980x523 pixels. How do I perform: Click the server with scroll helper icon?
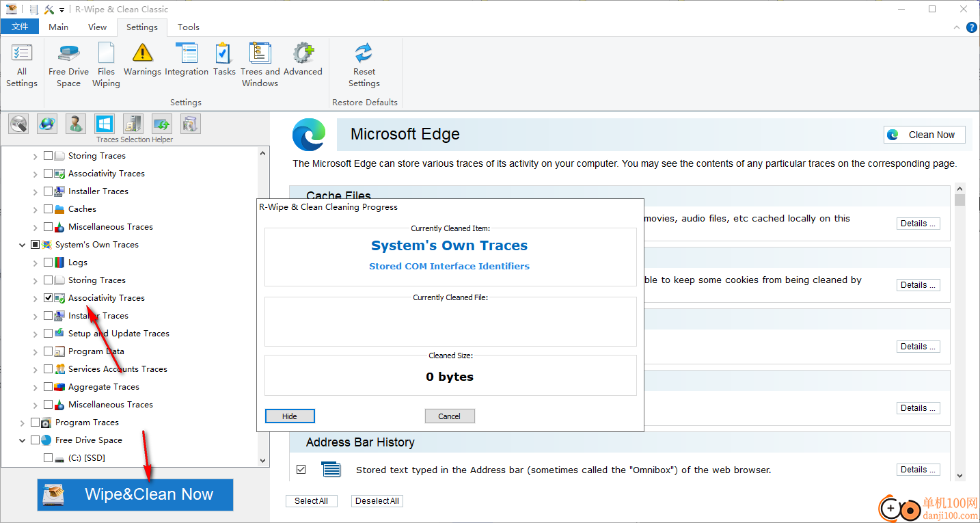point(133,124)
